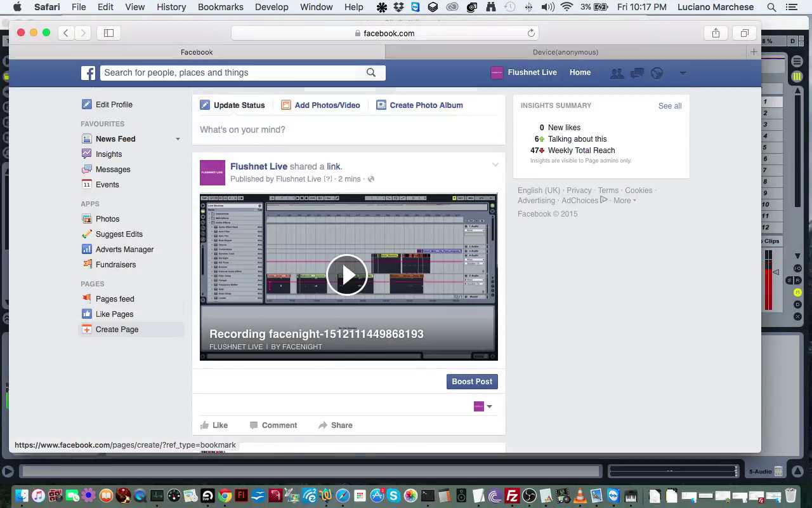Screen dimensions: 812x508
Task: Show all tabs in Safari
Action: [745, 33]
